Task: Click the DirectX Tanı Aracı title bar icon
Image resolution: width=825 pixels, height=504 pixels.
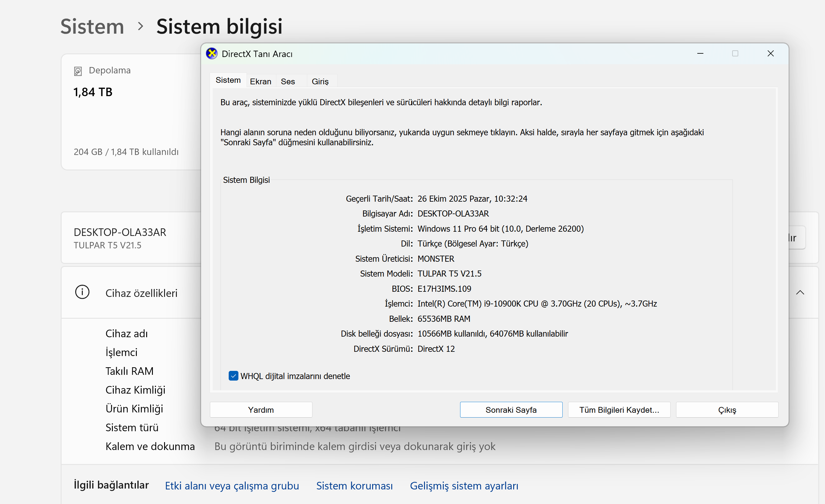Action: point(212,54)
